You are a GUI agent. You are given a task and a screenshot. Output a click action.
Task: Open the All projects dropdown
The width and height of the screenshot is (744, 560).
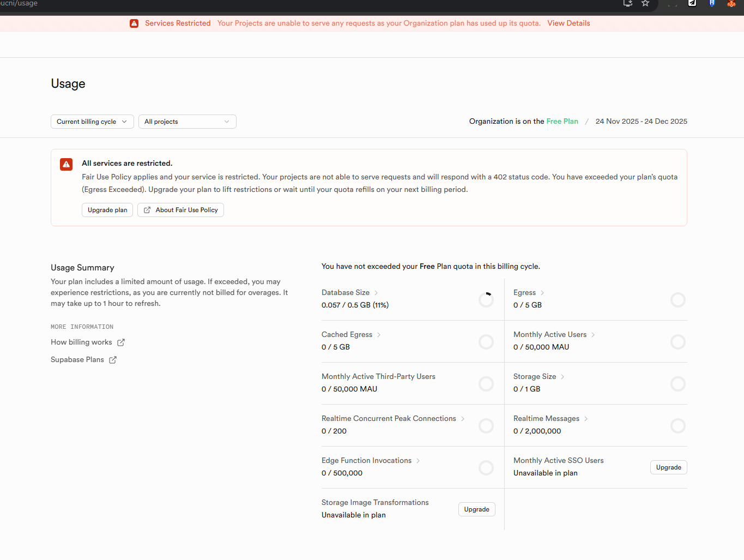[x=187, y=122]
